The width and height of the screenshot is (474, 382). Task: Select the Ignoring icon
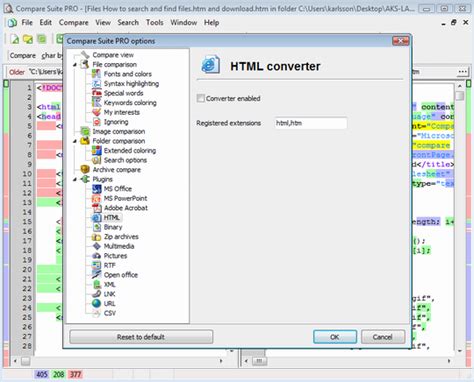[96, 122]
